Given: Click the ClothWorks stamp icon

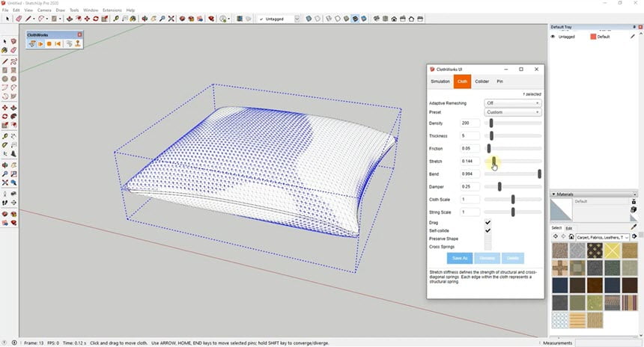Looking at the screenshot, I should coord(77,44).
